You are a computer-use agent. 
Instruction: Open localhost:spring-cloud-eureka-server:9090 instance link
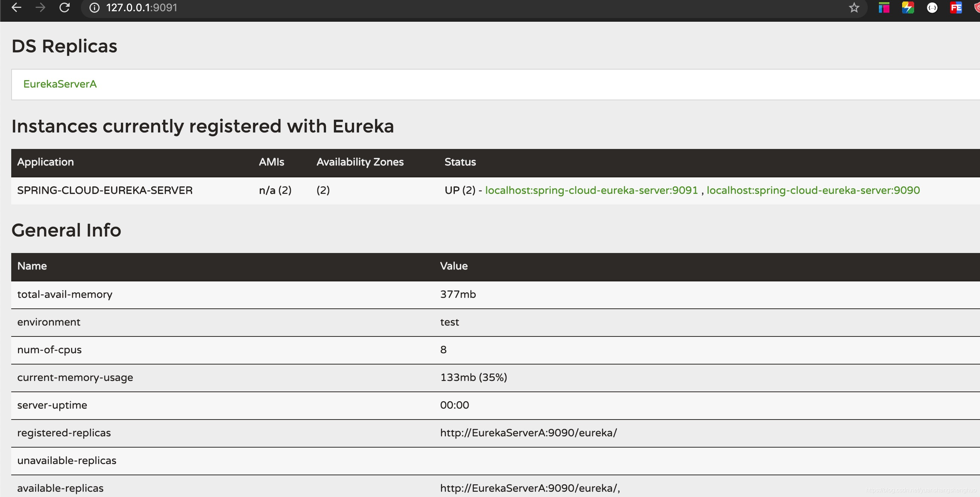(x=813, y=190)
